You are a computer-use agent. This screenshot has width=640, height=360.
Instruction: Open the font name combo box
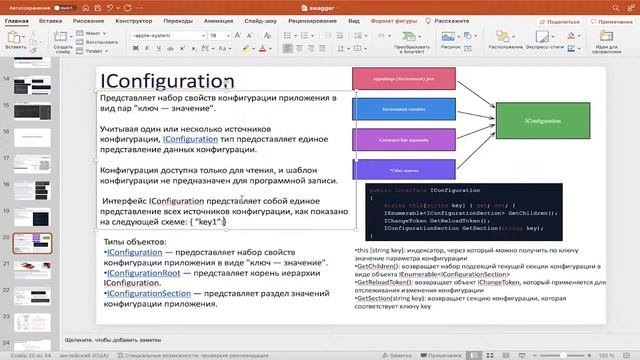(x=168, y=36)
